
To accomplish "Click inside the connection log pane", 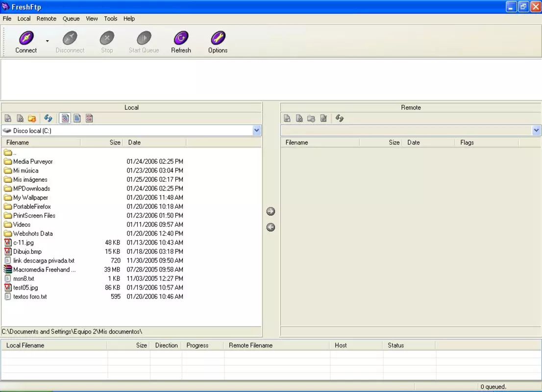I will pos(271,79).
